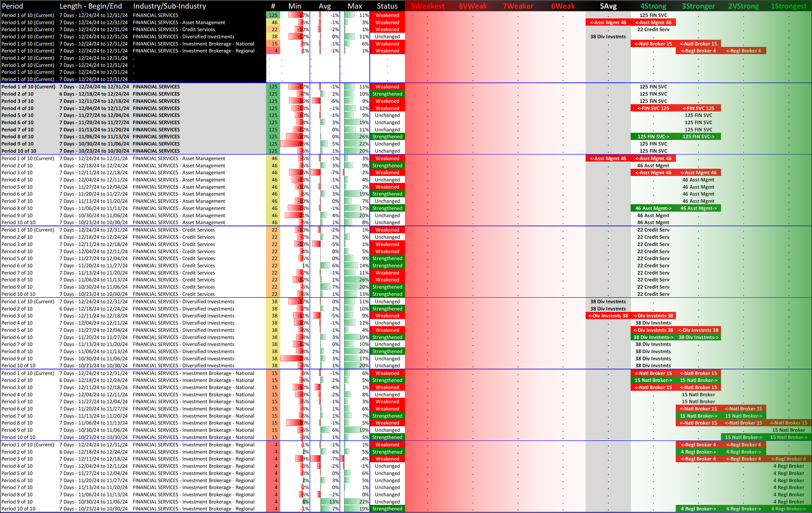Select the Length - Begin/End column header
812x513 pixels.
(x=91, y=6)
